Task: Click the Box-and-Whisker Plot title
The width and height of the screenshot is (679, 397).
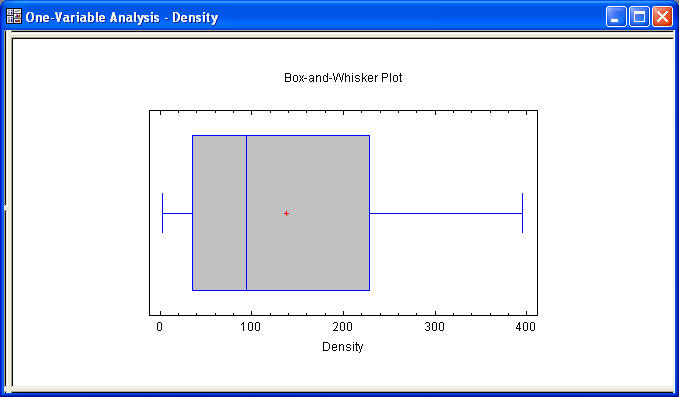Action: pos(343,78)
